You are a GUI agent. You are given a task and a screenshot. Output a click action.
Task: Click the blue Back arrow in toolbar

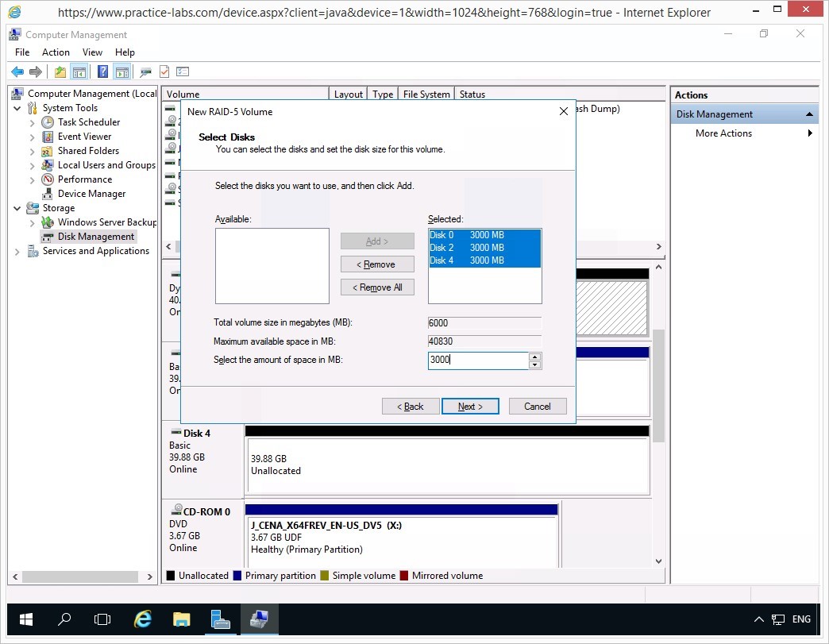coord(17,71)
